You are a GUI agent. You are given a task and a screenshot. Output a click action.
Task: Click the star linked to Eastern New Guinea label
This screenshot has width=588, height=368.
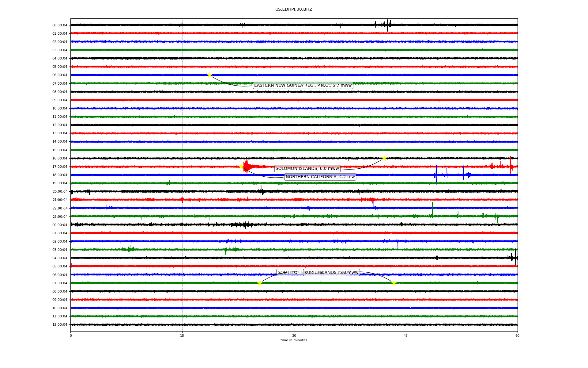[209, 75]
